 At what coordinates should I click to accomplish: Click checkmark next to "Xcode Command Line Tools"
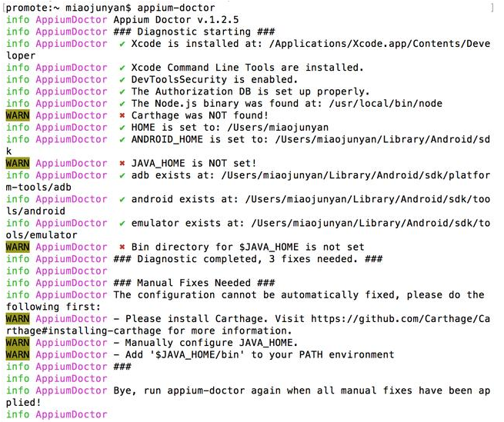[122, 68]
